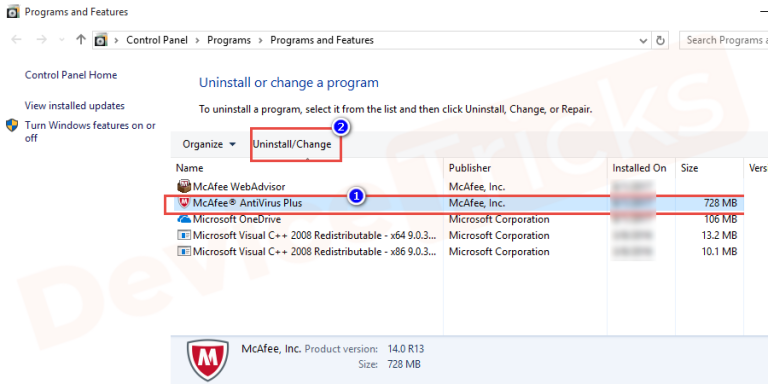Screen dimensions: 768x384
Task: Click the forward navigation arrow
Action: (42, 40)
